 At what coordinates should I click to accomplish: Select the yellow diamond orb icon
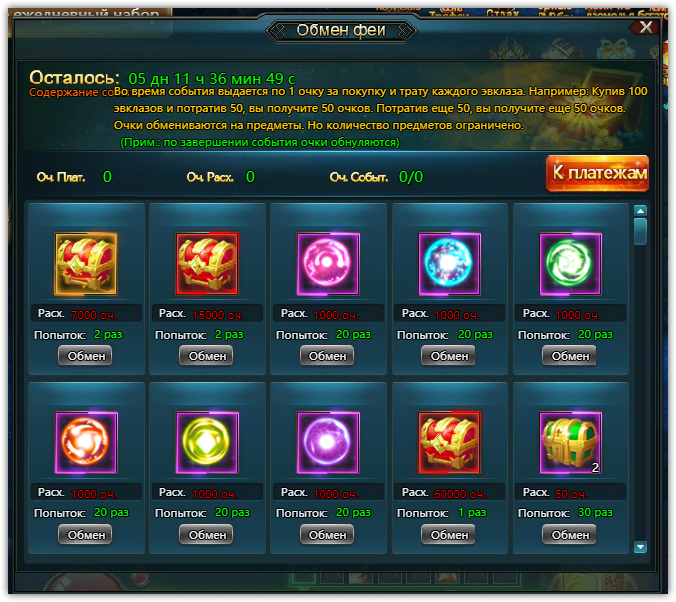tap(207, 442)
